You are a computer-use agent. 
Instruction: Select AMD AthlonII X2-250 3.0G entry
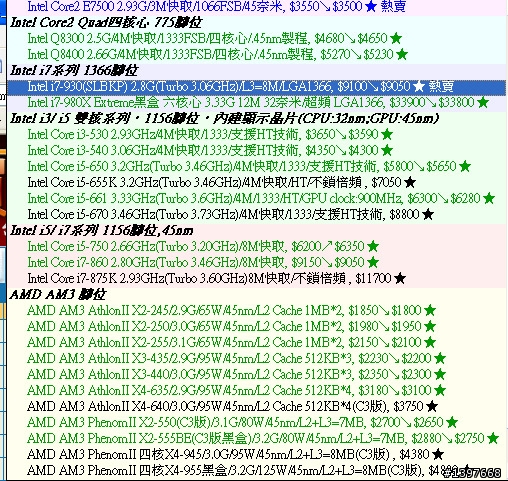click(256, 326)
